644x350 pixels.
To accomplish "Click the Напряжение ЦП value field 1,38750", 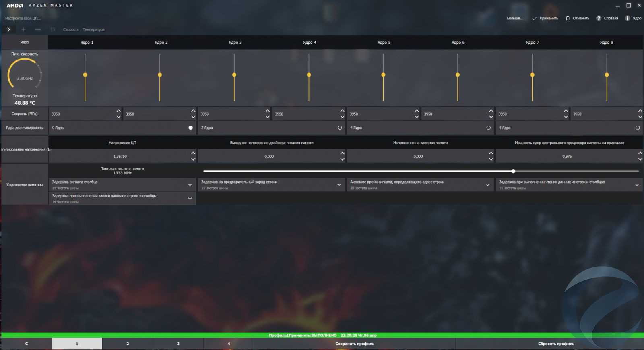I will point(120,156).
